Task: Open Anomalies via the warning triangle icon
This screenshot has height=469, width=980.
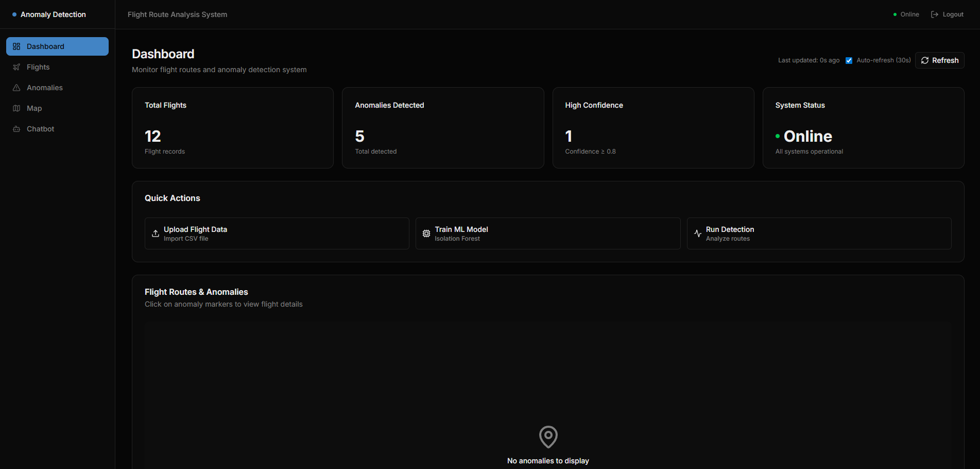Action: [16, 88]
